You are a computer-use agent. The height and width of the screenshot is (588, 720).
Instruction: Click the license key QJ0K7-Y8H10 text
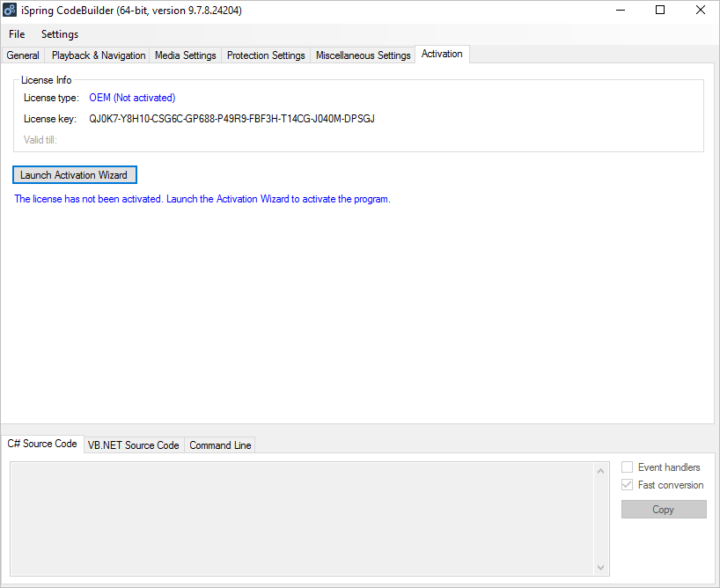pos(231,119)
